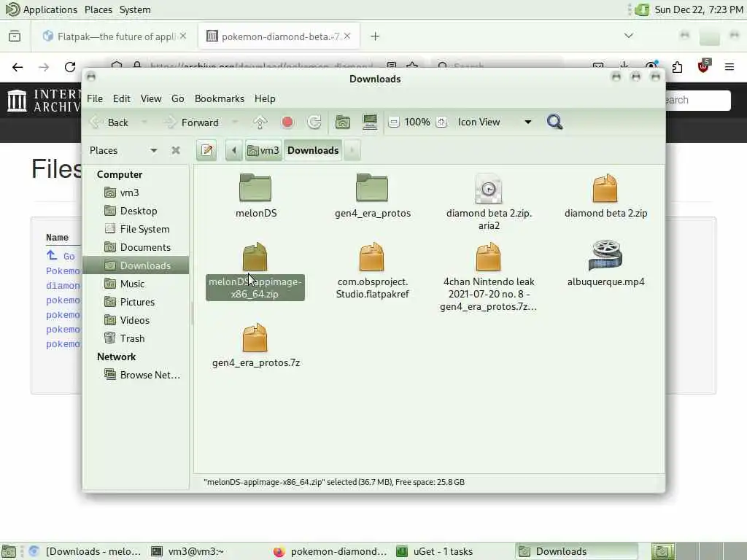Click Back navigation button

[x=109, y=122]
